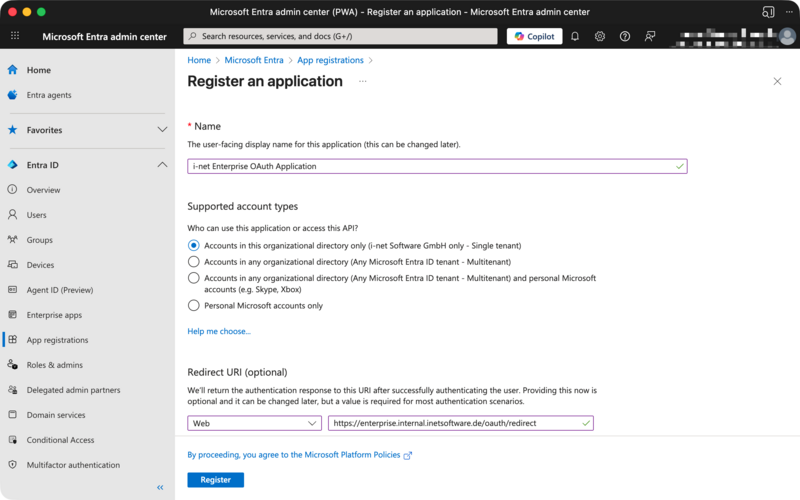Collapse the sidebar with double-chevron icon
Image resolution: width=800 pixels, height=500 pixels.
(x=160, y=487)
